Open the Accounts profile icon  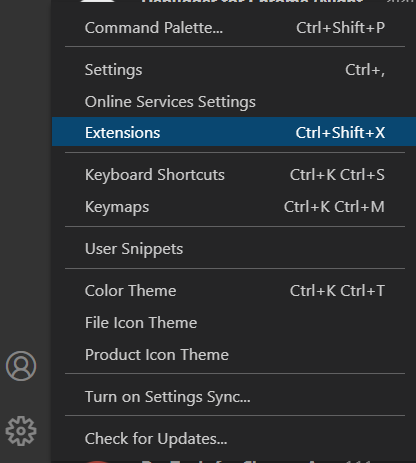click(x=21, y=366)
